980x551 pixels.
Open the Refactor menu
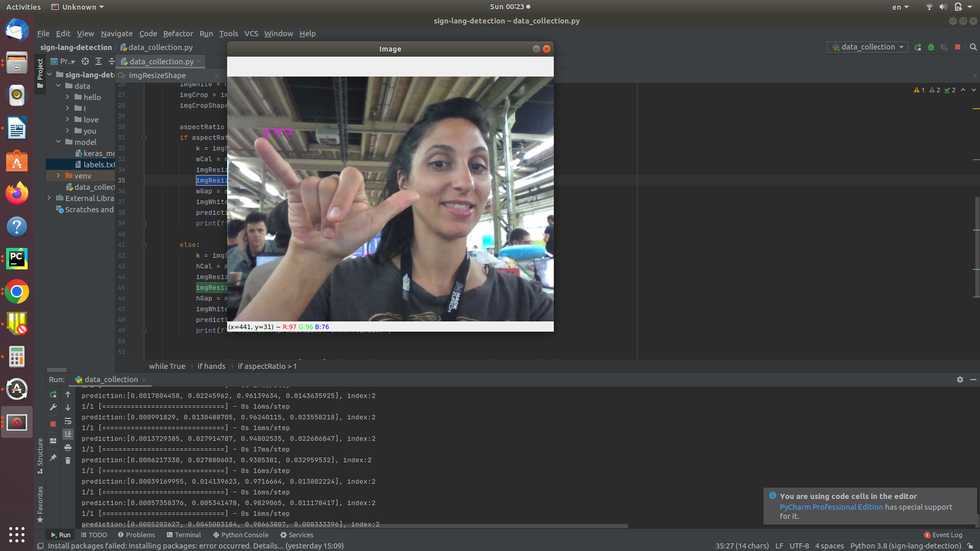click(x=178, y=34)
